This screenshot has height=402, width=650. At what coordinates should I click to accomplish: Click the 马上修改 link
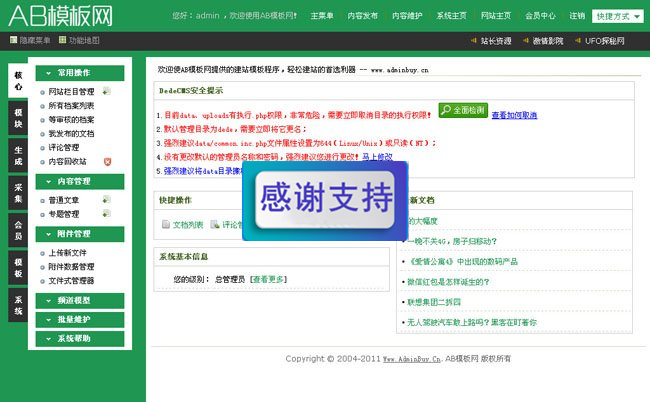pos(377,157)
